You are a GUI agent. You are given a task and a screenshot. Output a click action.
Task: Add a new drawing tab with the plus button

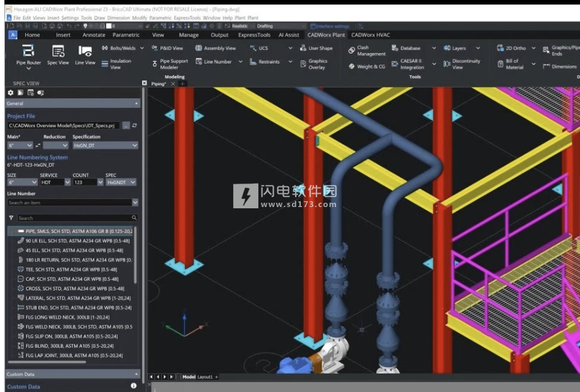(x=183, y=84)
